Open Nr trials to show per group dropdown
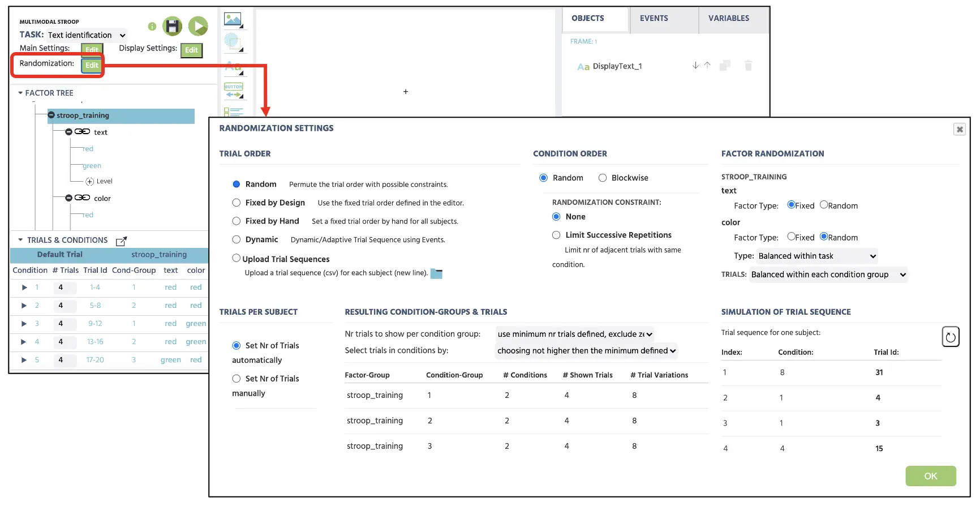This screenshot has height=506, width=980. click(x=575, y=334)
